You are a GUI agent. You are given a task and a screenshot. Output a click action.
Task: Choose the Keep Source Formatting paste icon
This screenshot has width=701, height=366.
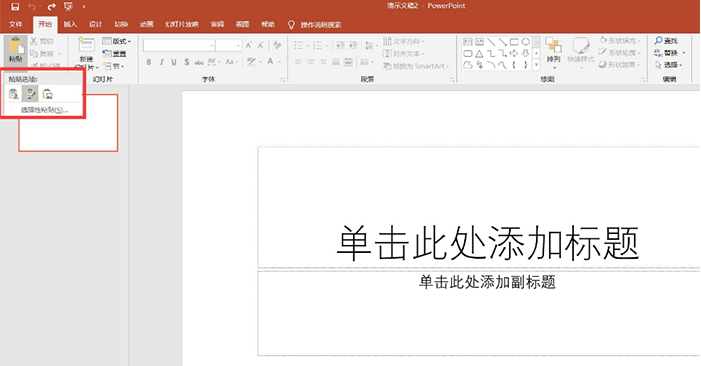[14, 94]
